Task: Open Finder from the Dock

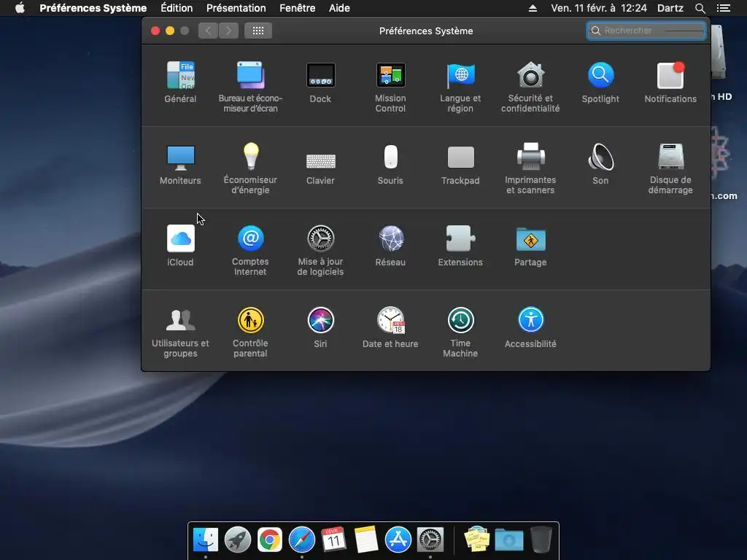Action: (x=205, y=540)
